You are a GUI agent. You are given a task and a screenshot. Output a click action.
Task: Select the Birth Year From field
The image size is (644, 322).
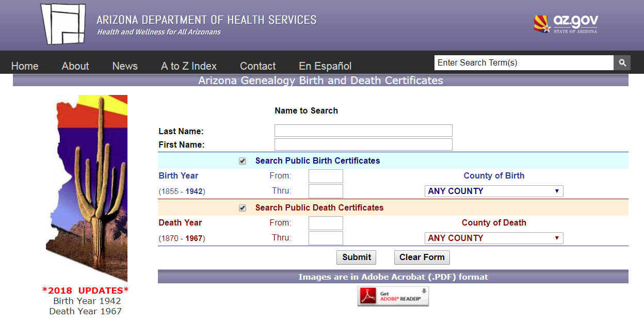click(326, 176)
